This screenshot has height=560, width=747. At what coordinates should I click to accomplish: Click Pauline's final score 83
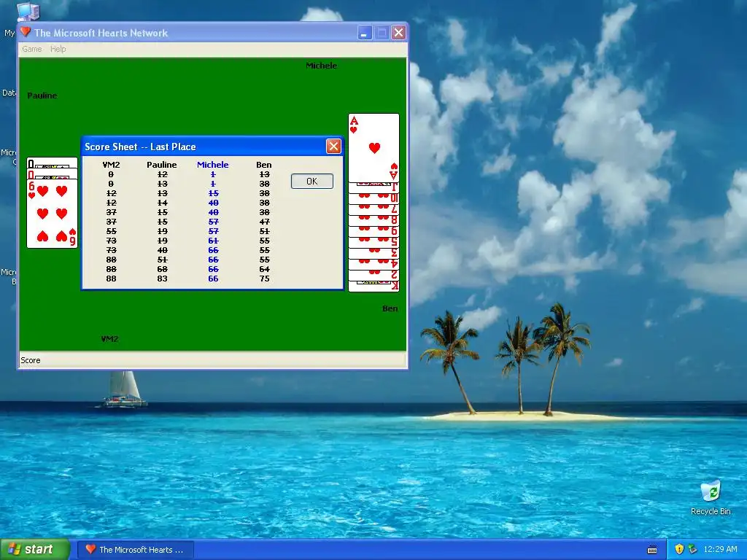tap(163, 279)
